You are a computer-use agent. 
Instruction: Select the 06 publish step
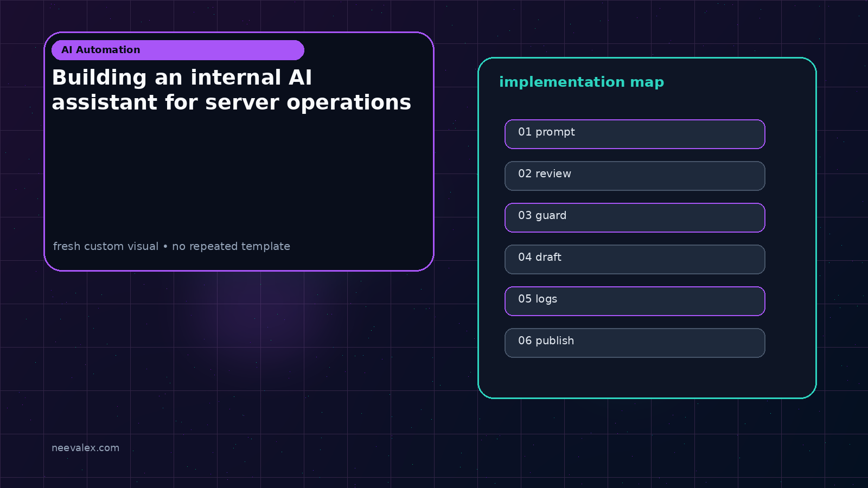pyautogui.click(x=635, y=343)
